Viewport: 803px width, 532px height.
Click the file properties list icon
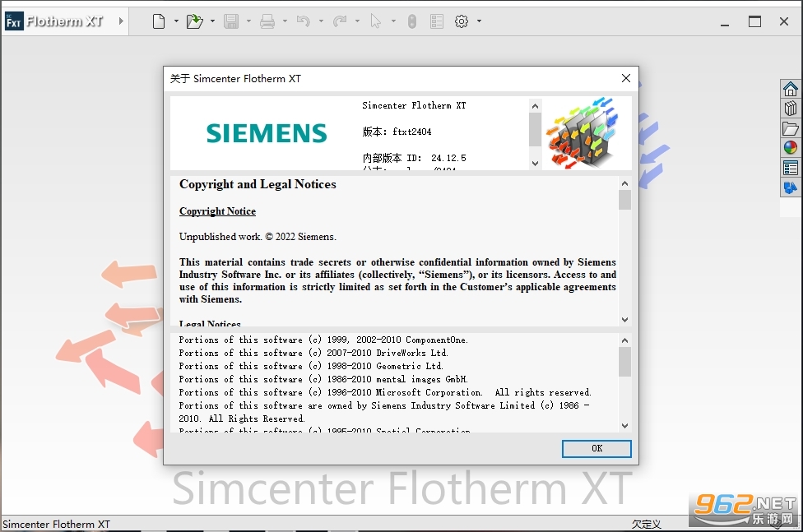tap(437, 21)
